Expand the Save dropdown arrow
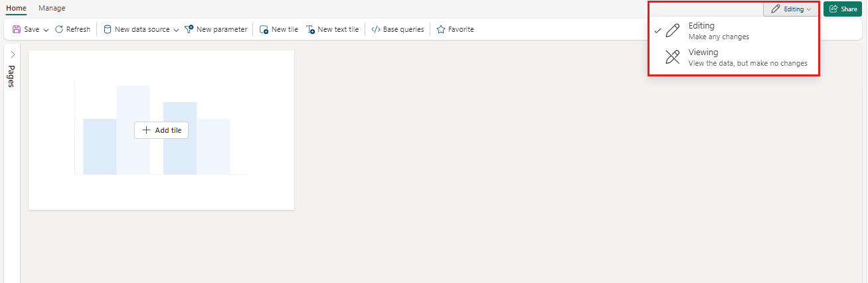Screen dimensions: 868x283 pyautogui.click(x=46, y=30)
